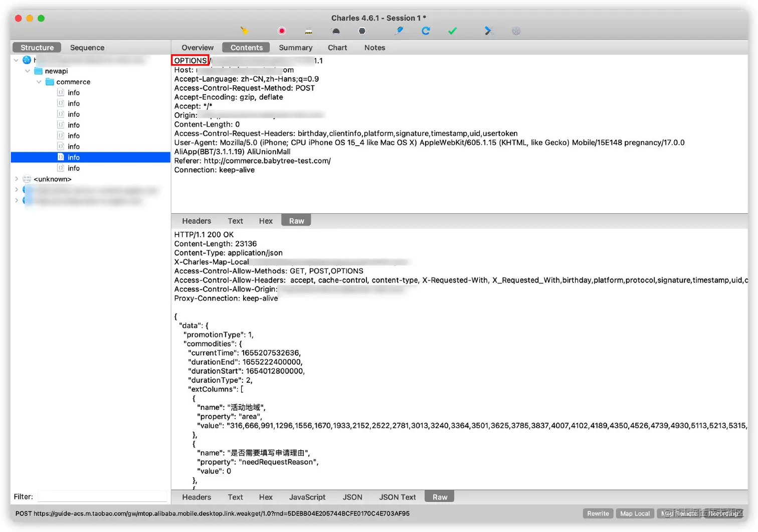Image resolution: width=758 pixels, height=532 pixels.
Task: Select the commerce tree item
Action: (73, 82)
